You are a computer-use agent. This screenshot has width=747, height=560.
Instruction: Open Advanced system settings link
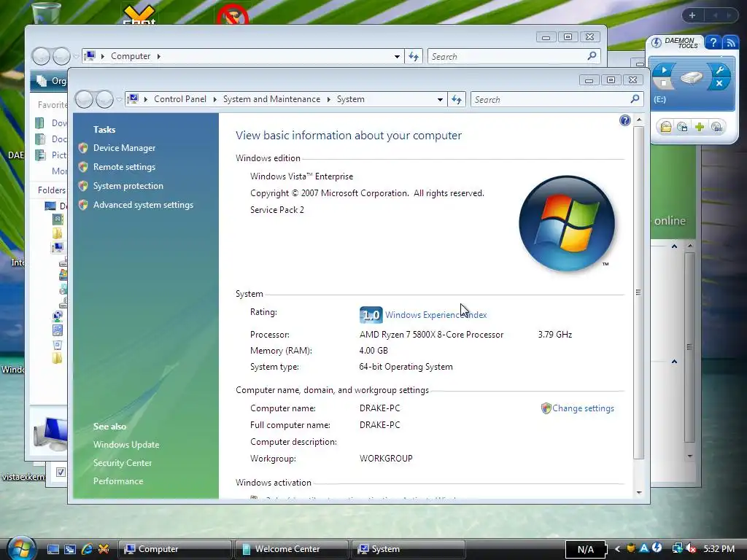[x=144, y=205]
